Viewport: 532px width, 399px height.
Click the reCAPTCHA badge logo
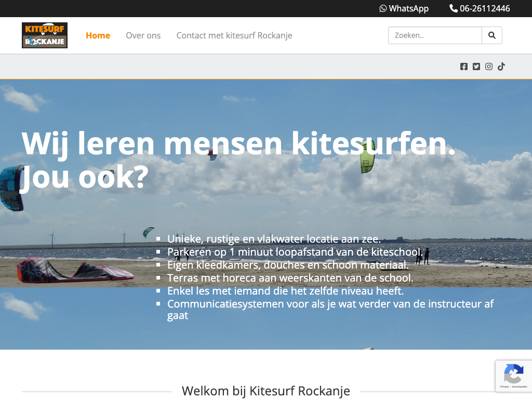pyautogui.click(x=513, y=373)
